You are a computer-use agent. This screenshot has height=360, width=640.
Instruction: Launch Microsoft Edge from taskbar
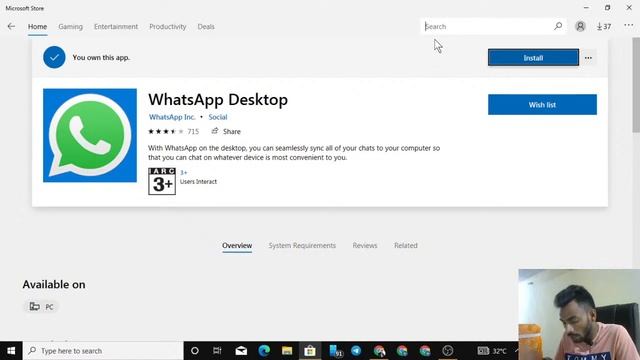(264, 351)
